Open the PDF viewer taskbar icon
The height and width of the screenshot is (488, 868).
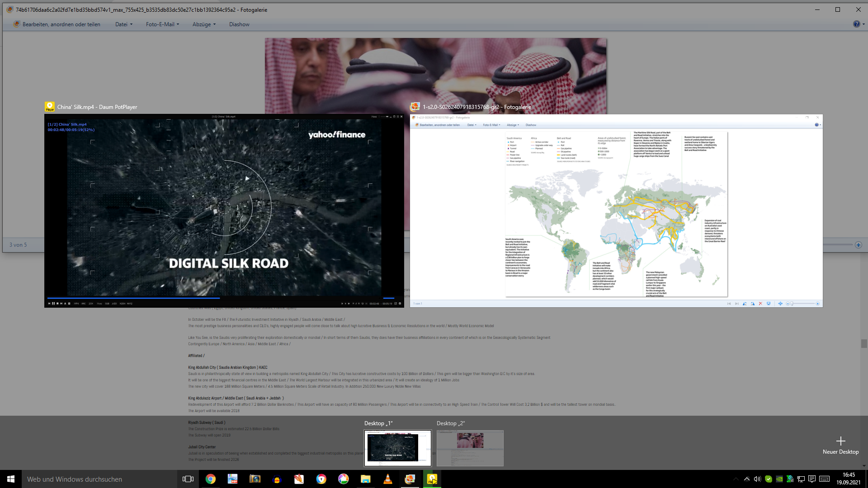coord(232,479)
